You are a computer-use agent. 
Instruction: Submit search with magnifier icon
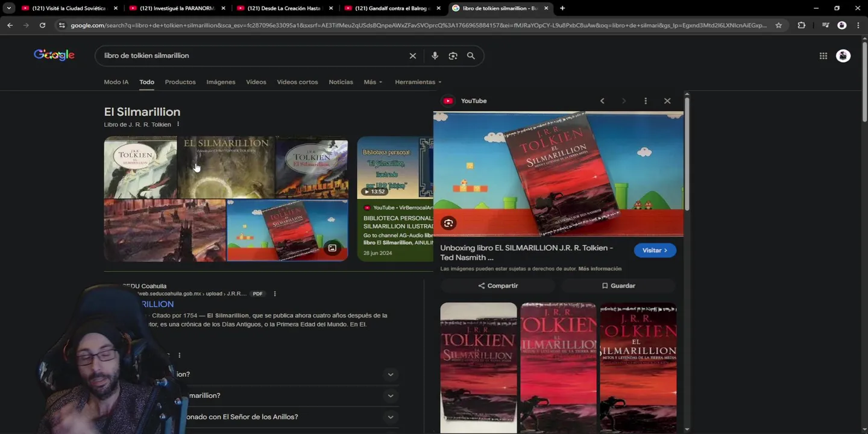pyautogui.click(x=471, y=55)
